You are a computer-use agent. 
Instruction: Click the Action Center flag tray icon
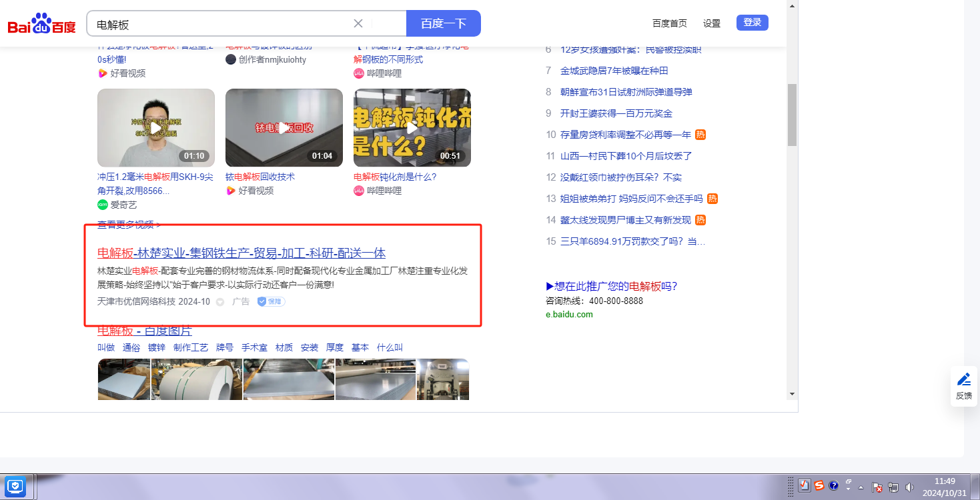878,487
